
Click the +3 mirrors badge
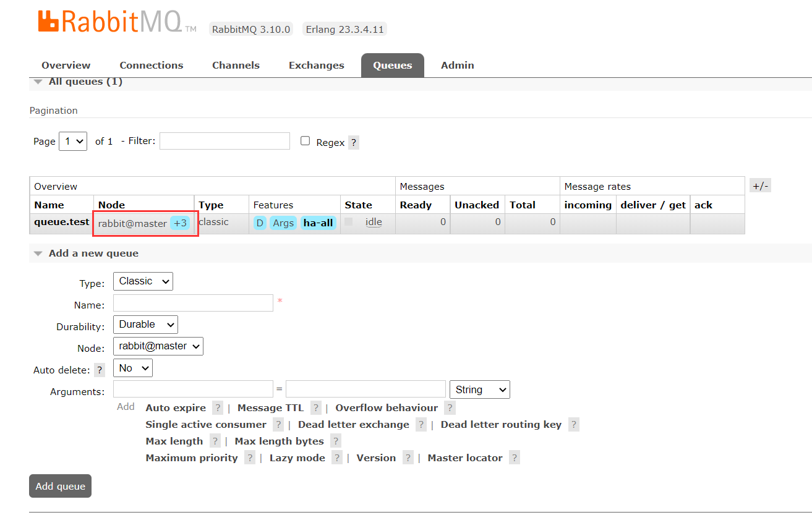181,223
